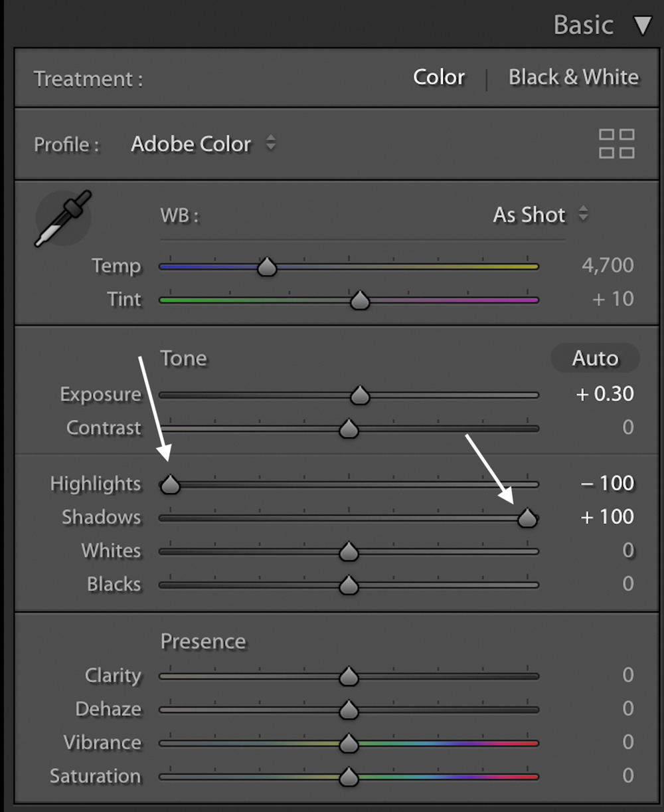The width and height of the screenshot is (664, 812).
Task: Switch Treatment to Black & White
Action: 573,77
